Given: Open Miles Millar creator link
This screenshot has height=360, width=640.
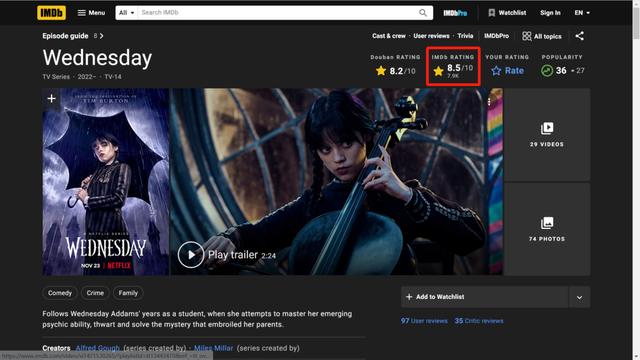Looking at the screenshot, I should click(213, 348).
